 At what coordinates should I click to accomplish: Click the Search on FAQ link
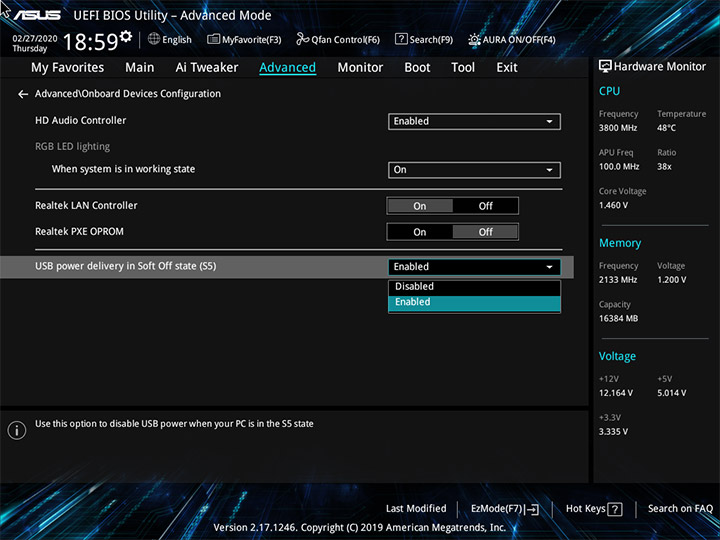(680, 508)
